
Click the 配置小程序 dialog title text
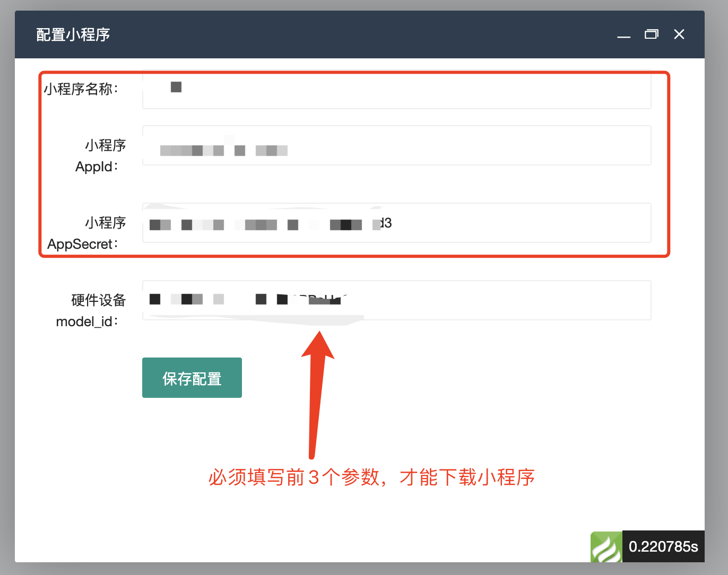[73, 35]
